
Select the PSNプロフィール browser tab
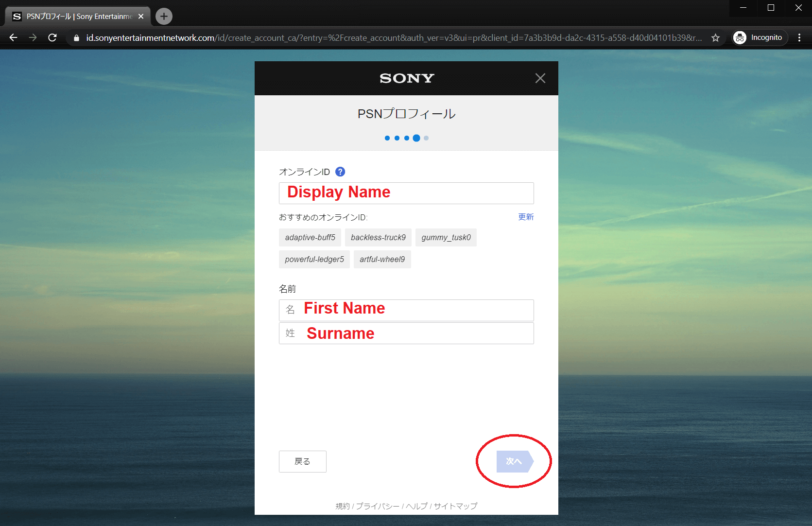pyautogui.click(x=78, y=16)
